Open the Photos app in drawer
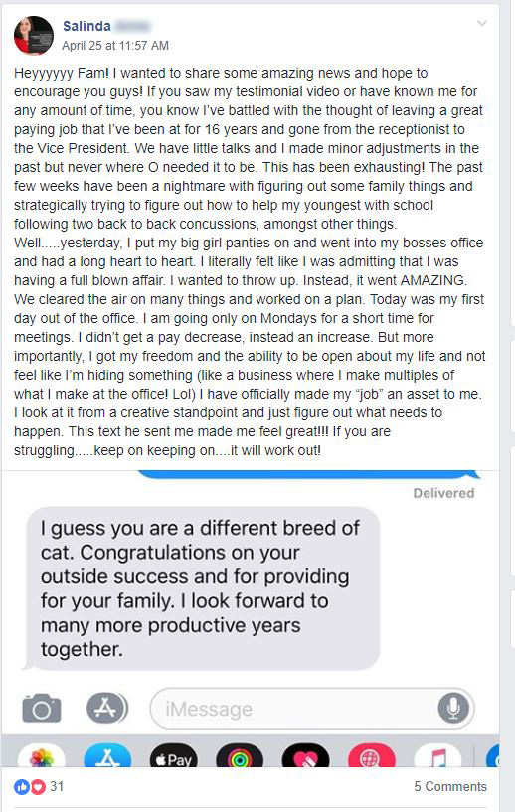 (42, 756)
